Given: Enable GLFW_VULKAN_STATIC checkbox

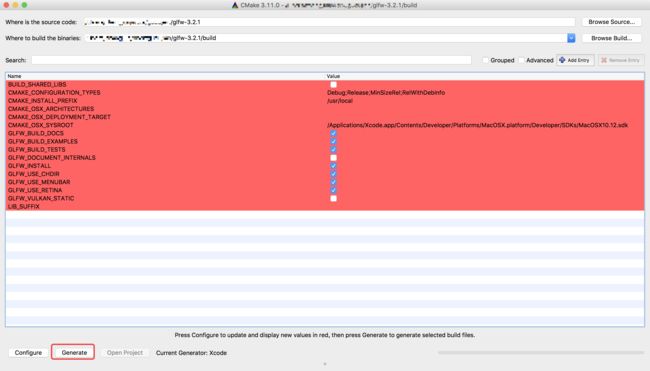Looking at the screenshot, I should [x=333, y=198].
